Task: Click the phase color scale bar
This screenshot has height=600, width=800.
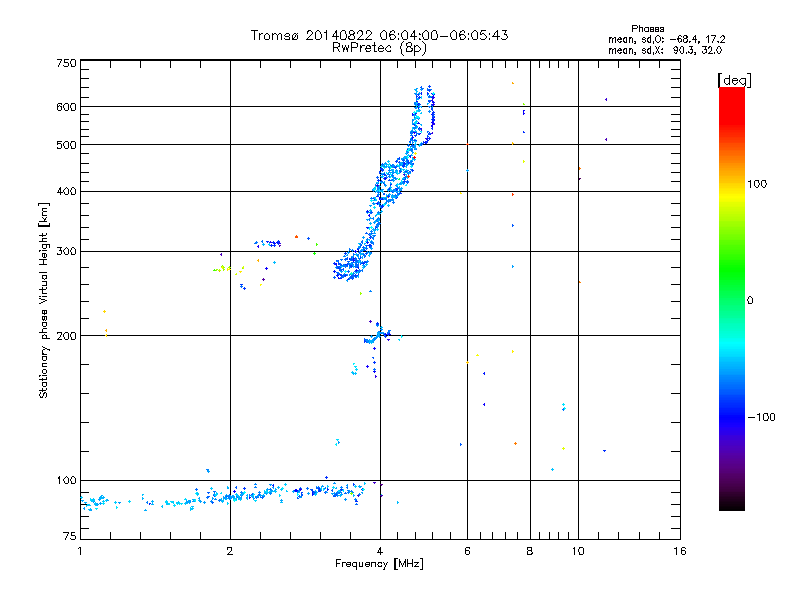Action: (x=732, y=298)
